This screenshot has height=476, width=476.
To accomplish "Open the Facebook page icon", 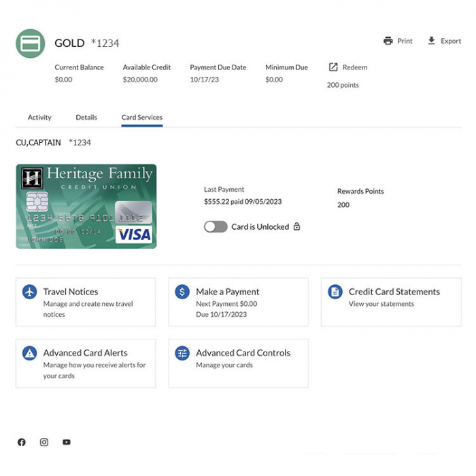I will [x=22, y=442].
